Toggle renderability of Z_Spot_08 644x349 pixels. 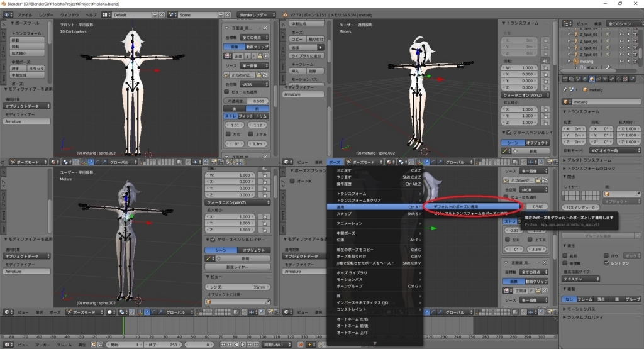pyautogui.click(x=635, y=55)
